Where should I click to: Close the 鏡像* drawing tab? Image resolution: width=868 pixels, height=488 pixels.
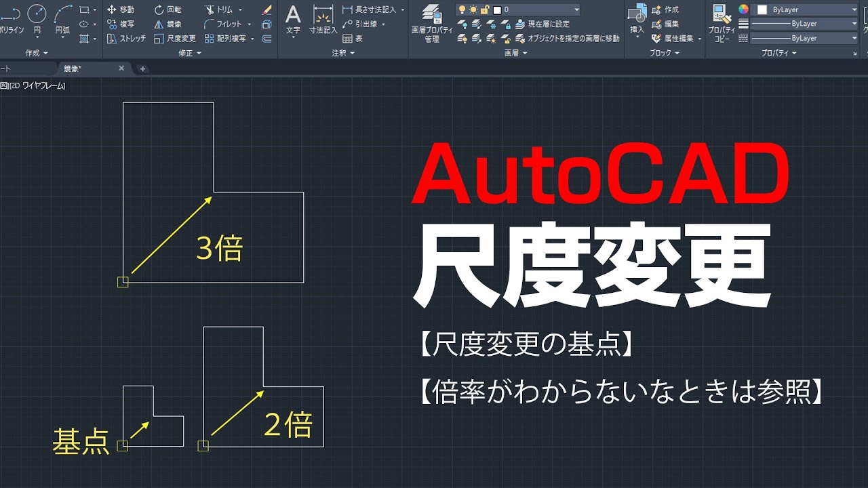click(121, 68)
